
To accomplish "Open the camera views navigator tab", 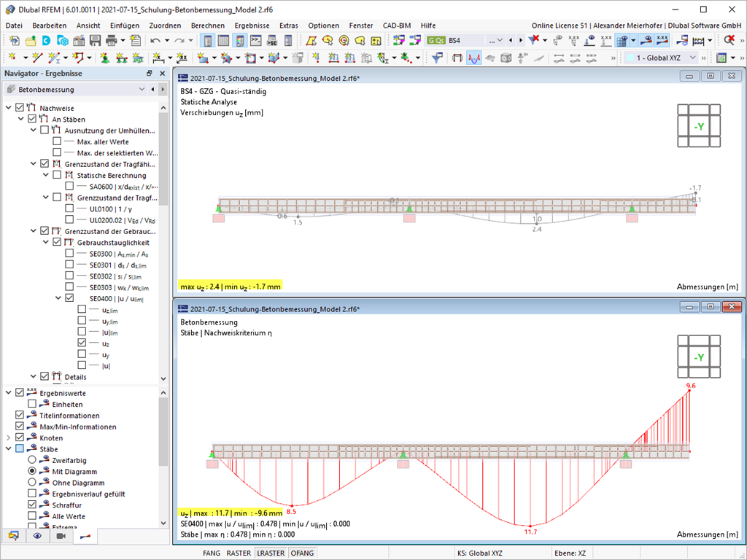I will tap(61, 536).
